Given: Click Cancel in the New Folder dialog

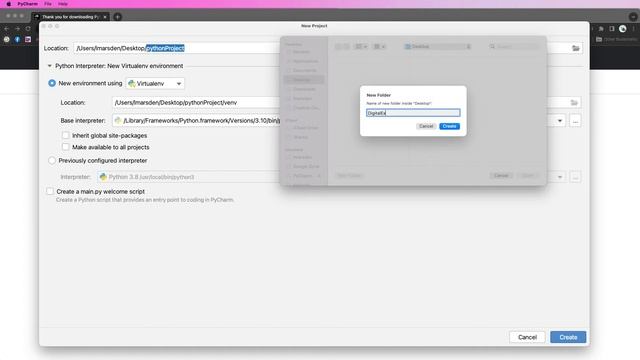Looking at the screenshot, I should click(x=426, y=126).
